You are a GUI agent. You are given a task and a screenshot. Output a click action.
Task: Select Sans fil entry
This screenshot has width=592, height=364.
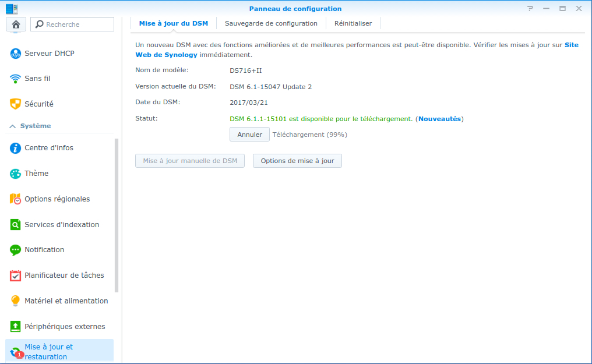[59, 79]
